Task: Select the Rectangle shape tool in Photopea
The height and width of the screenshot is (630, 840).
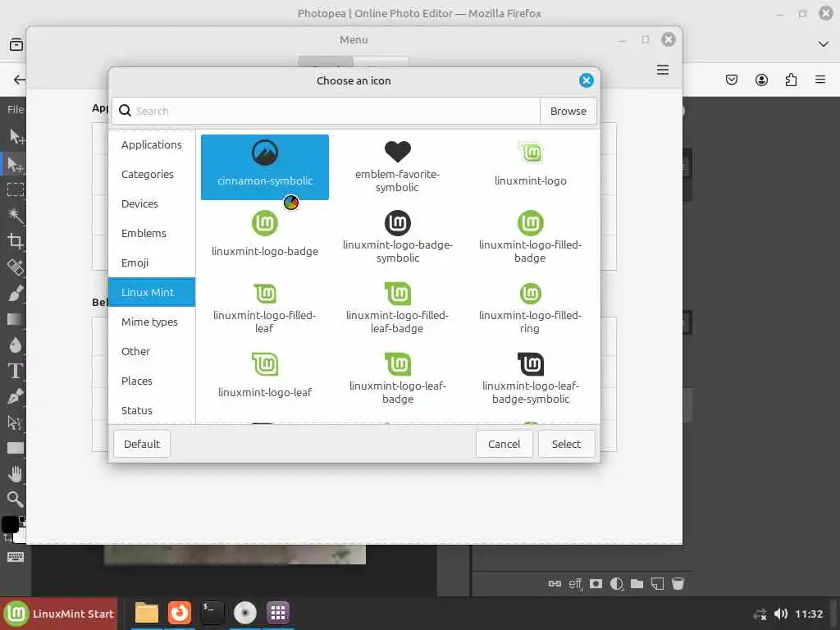Action: pyautogui.click(x=15, y=448)
